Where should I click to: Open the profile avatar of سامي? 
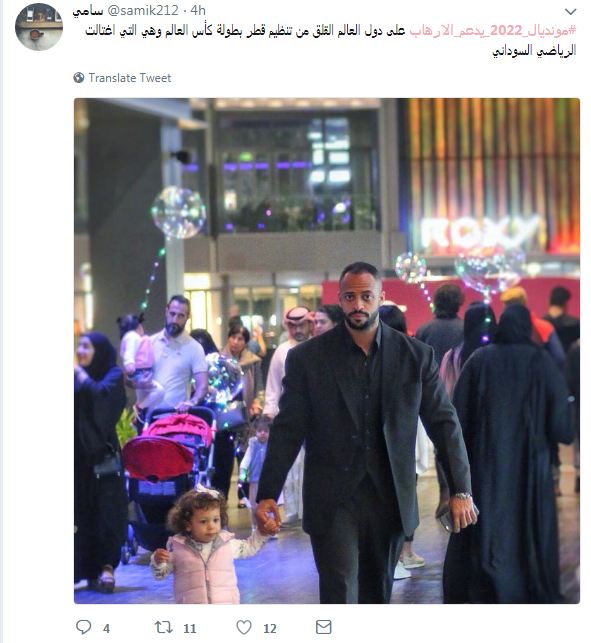39,27
